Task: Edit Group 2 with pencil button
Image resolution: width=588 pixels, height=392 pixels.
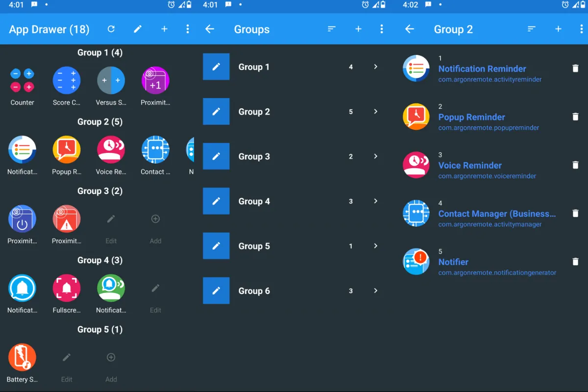Action: (216, 111)
